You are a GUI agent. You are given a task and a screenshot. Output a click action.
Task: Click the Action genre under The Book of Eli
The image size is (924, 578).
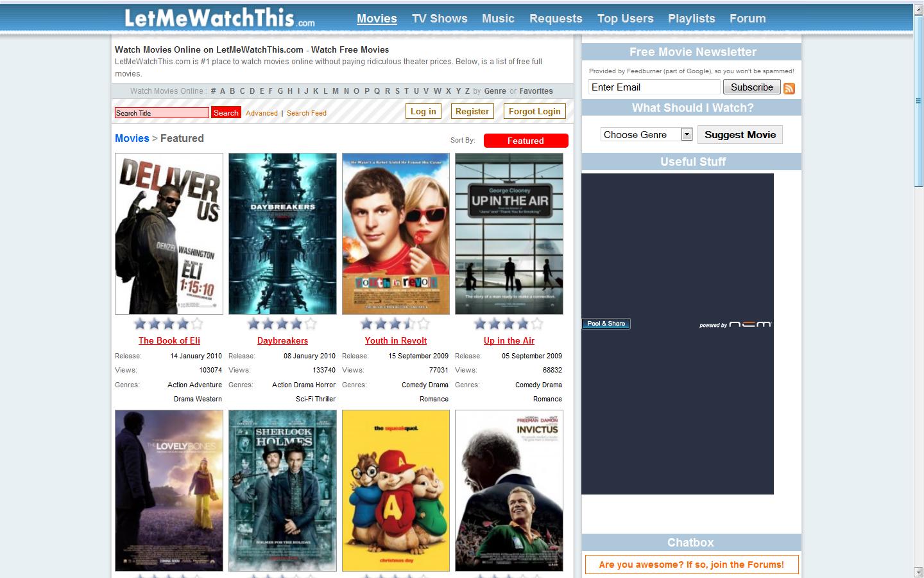pyautogui.click(x=178, y=385)
